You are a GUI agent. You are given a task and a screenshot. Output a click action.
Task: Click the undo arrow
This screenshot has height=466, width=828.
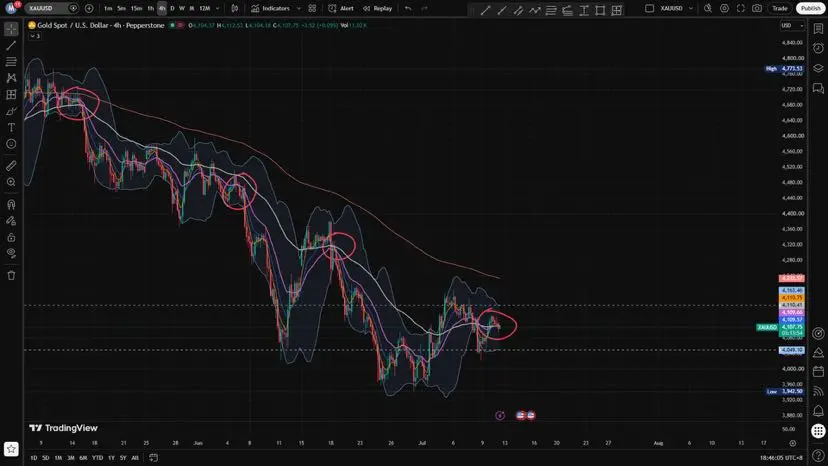coord(408,8)
